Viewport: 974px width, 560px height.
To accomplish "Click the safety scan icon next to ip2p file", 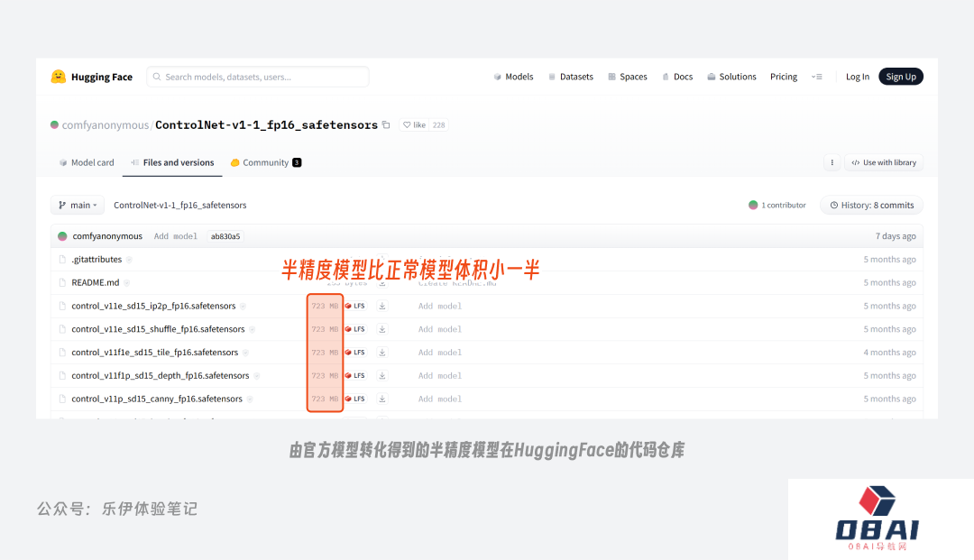I will point(243,306).
